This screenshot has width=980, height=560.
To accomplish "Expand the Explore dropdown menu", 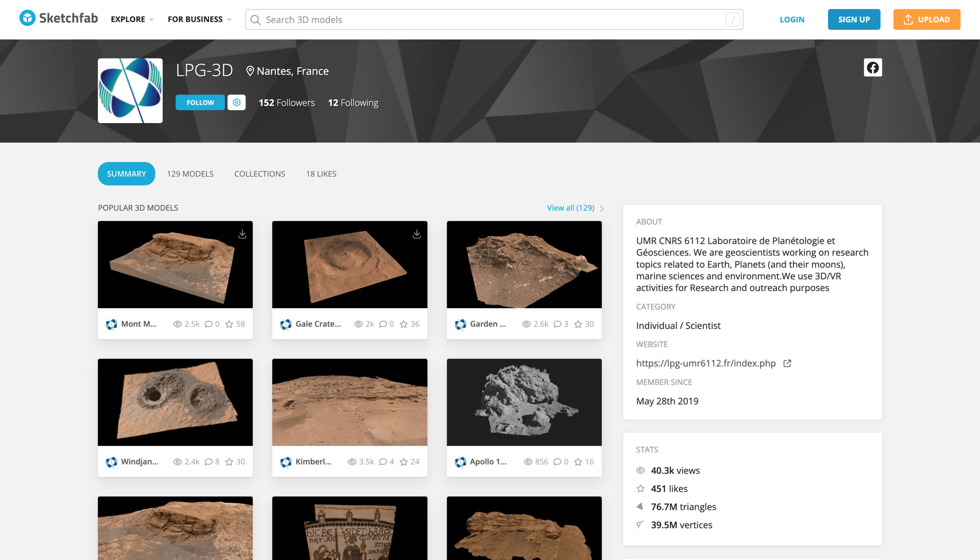I will click(x=132, y=19).
